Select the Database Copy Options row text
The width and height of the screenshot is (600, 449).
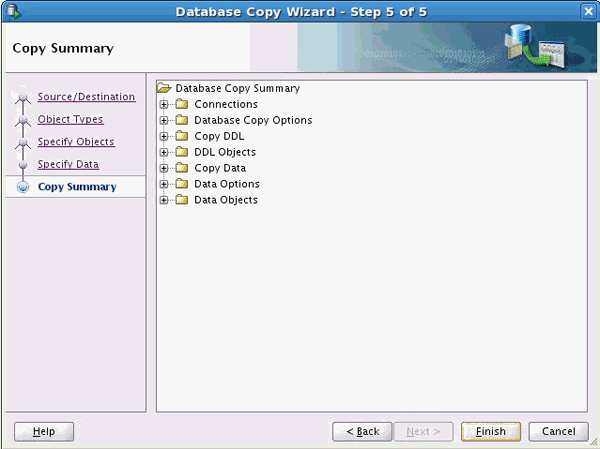(253, 120)
